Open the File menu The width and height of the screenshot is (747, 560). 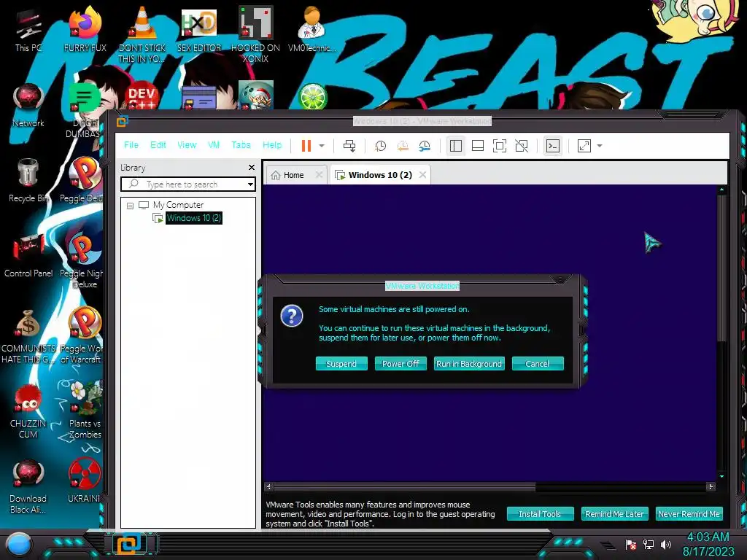click(131, 145)
